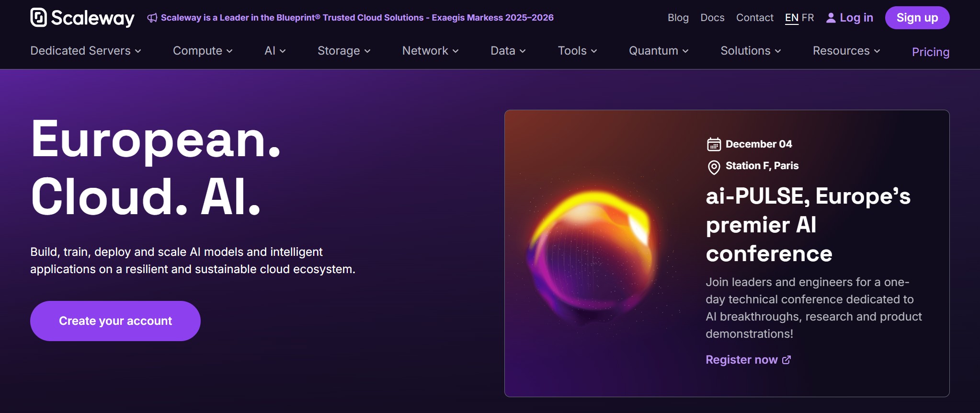Click the location pin icon by Station F
980x413 pixels.
pyautogui.click(x=714, y=167)
